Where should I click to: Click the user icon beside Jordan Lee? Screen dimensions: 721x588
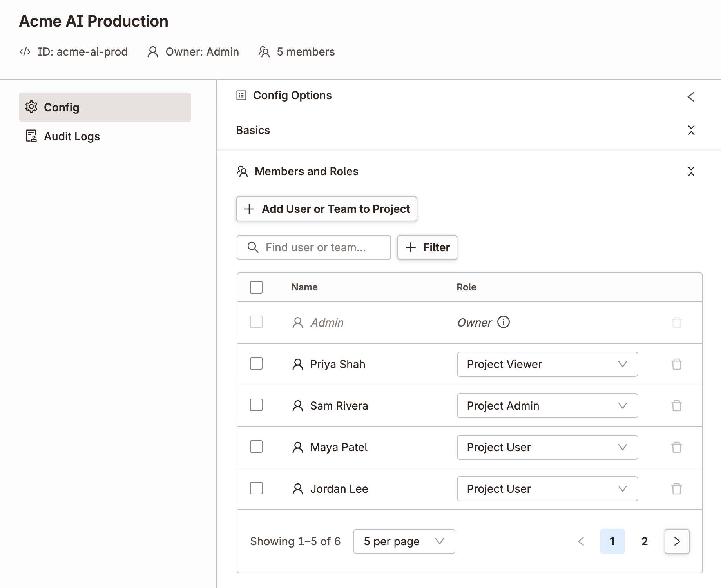point(298,489)
